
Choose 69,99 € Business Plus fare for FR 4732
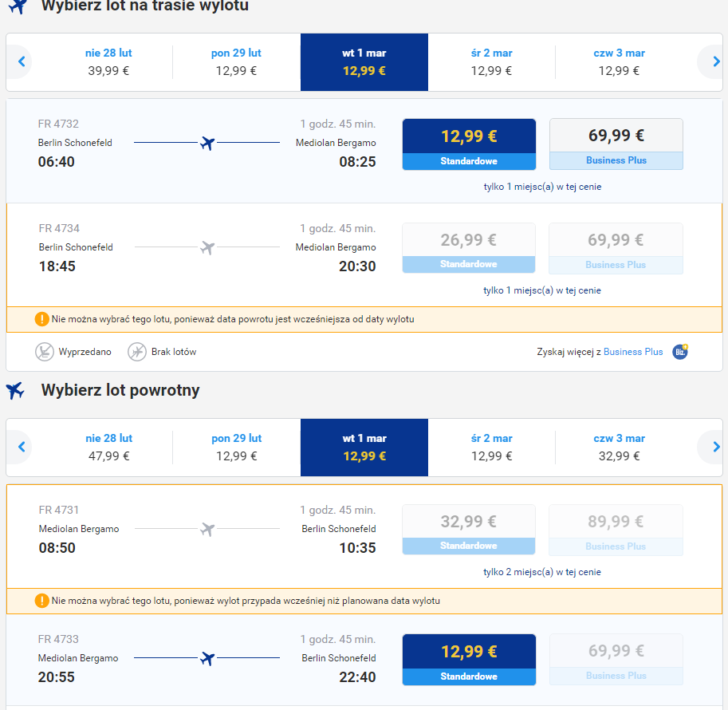(616, 144)
